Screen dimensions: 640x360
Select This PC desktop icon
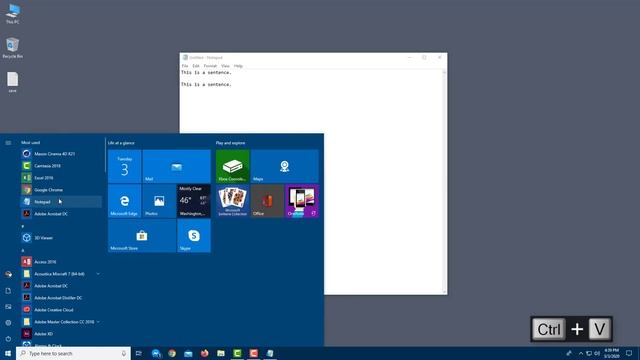click(13, 13)
